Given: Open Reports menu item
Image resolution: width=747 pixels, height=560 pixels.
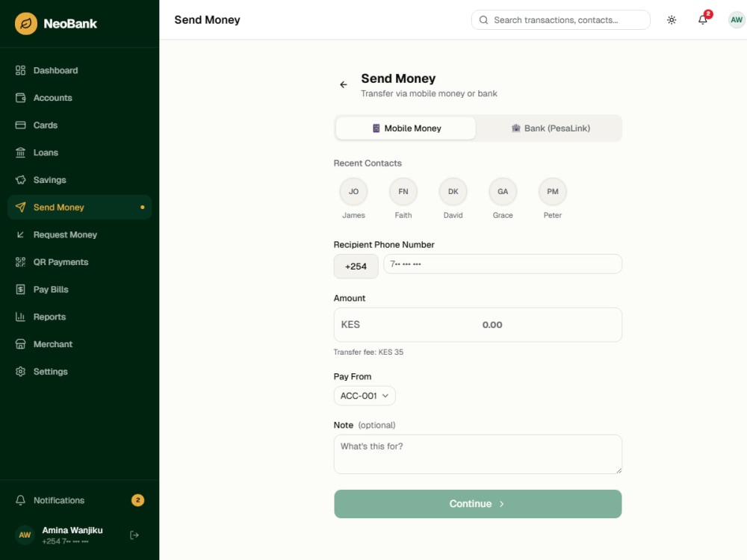Looking at the screenshot, I should click(x=80, y=317).
